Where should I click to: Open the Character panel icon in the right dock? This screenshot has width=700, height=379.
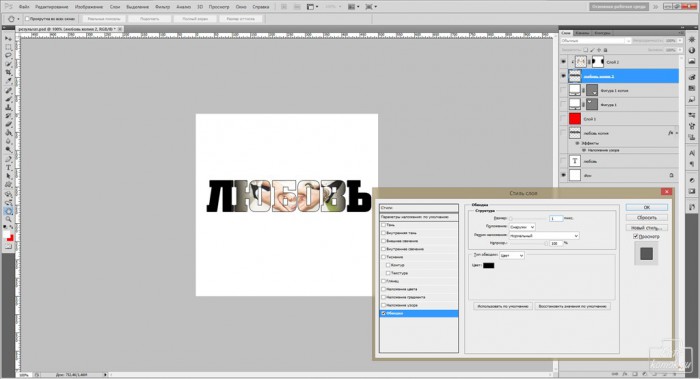pyautogui.click(x=692, y=153)
